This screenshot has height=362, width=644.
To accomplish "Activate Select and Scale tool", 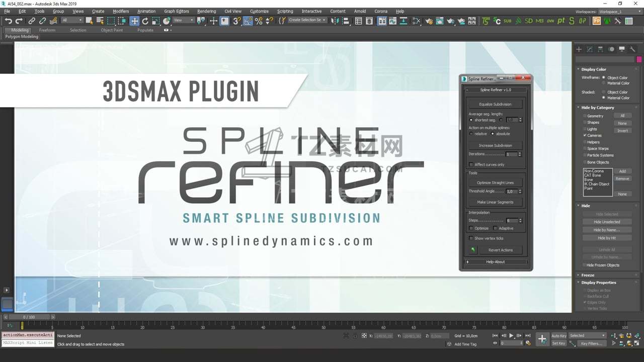I will (x=156, y=21).
